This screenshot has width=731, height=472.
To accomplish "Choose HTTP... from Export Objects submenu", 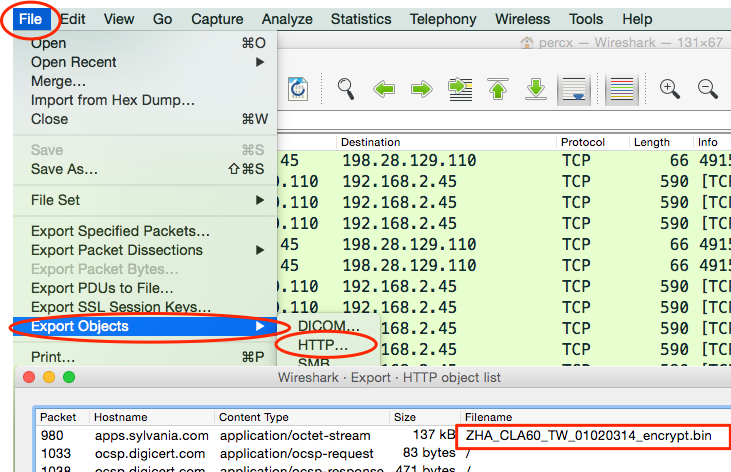I will click(324, 345).
